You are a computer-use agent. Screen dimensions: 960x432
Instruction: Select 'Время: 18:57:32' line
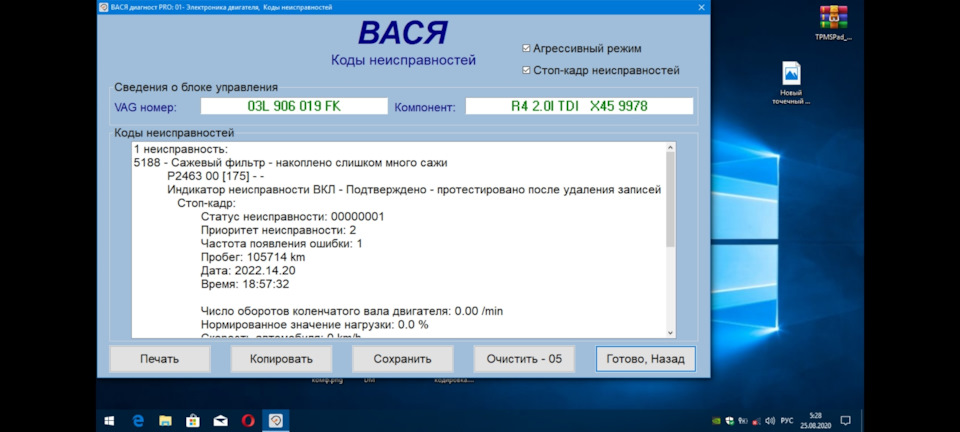click(245, 284)
